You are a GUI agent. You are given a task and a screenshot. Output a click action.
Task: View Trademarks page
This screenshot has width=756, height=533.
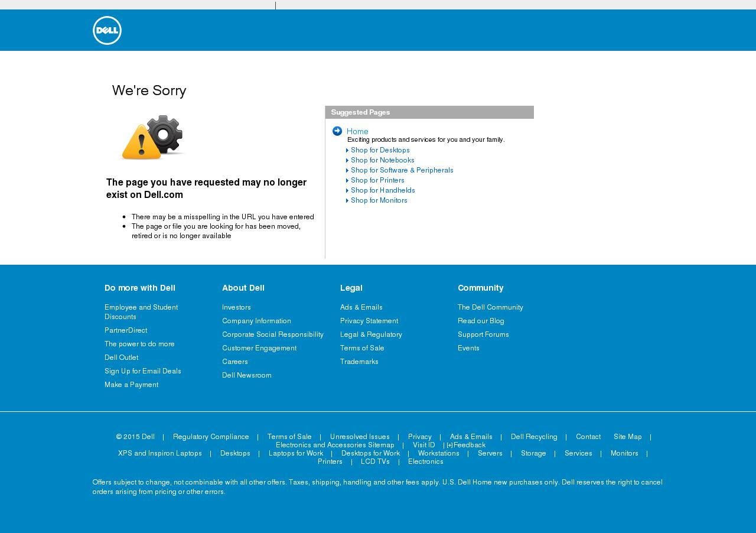point(359,362)
